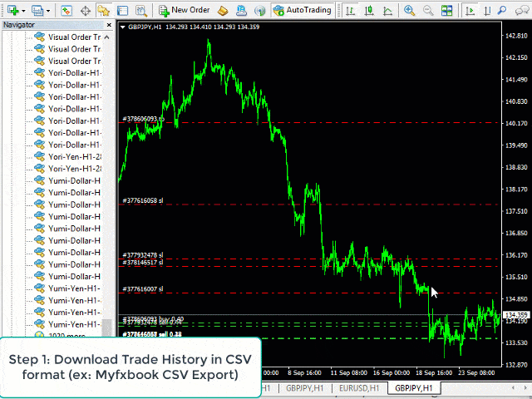Close the Navigator panel
Viewport: 532px width, 399px height.
[109, 25]
